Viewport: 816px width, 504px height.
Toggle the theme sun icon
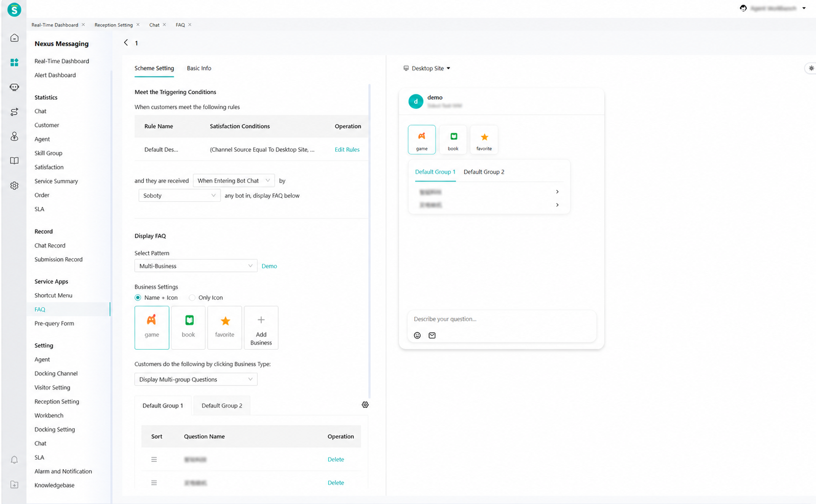pyautogui.click(x=811, y=68)
